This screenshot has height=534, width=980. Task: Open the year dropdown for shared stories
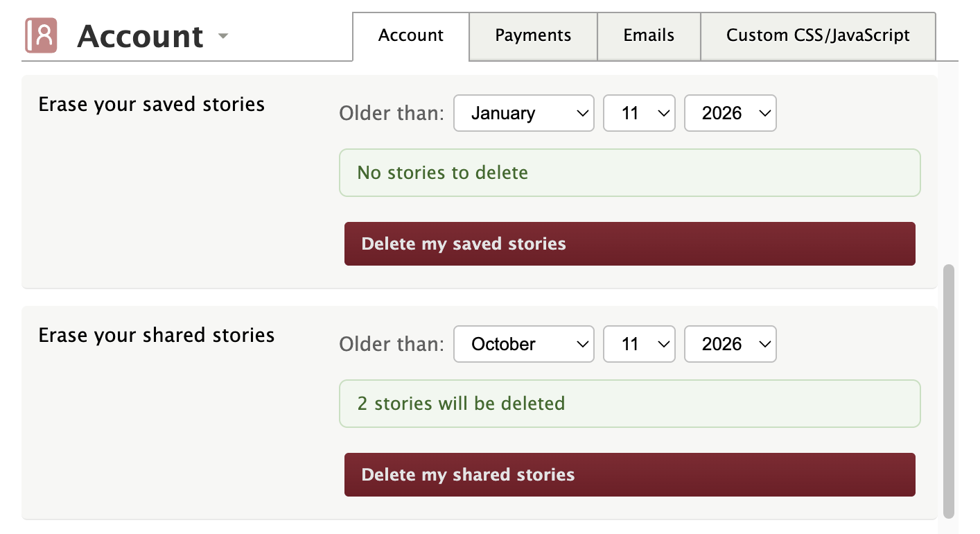tap(730, 344)
